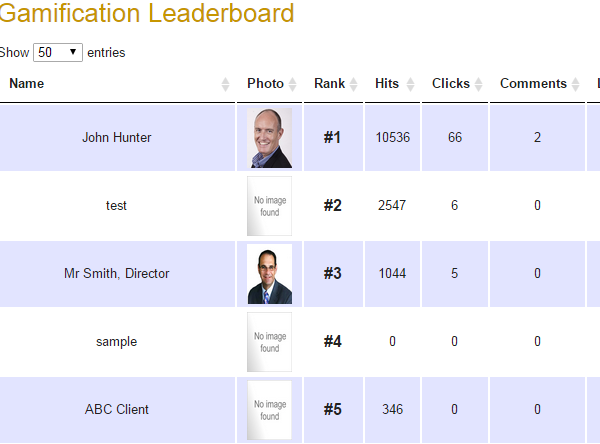This screenshot has width=600, height=444.
Task: Click sort arrows beside Photo header
Action: pos(292,85)
